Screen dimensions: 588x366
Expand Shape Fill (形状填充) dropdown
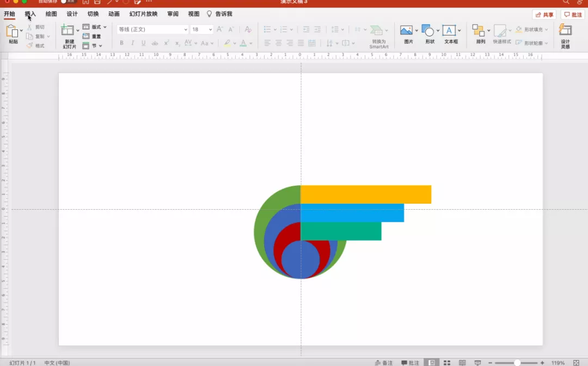pos(547,29)
